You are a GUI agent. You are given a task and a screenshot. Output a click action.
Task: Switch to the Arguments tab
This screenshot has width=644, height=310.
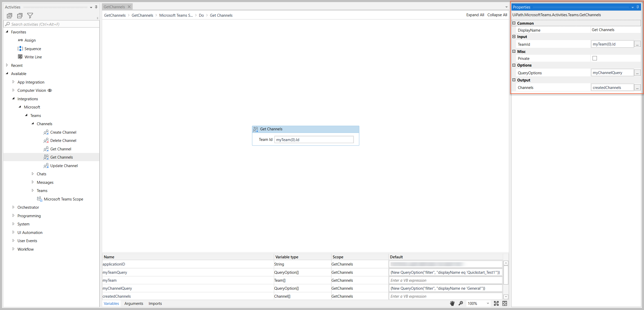point(134,304)
